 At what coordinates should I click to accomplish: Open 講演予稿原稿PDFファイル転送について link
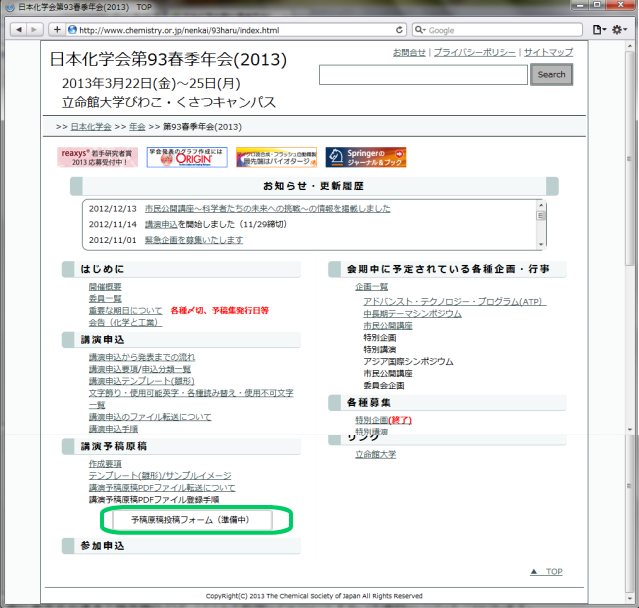(162, 488)
